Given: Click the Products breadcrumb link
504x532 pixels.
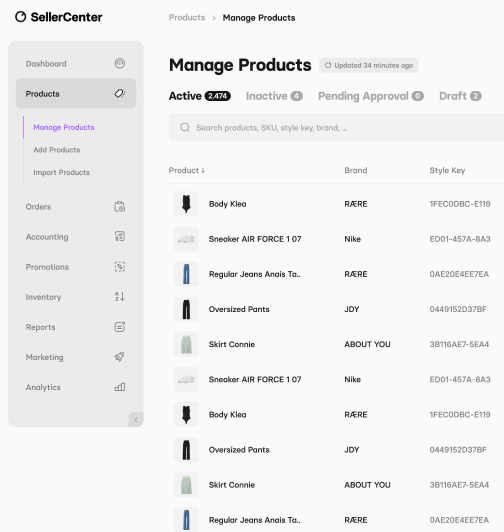Looking at the screenshot, I should [x=187, y=18].
